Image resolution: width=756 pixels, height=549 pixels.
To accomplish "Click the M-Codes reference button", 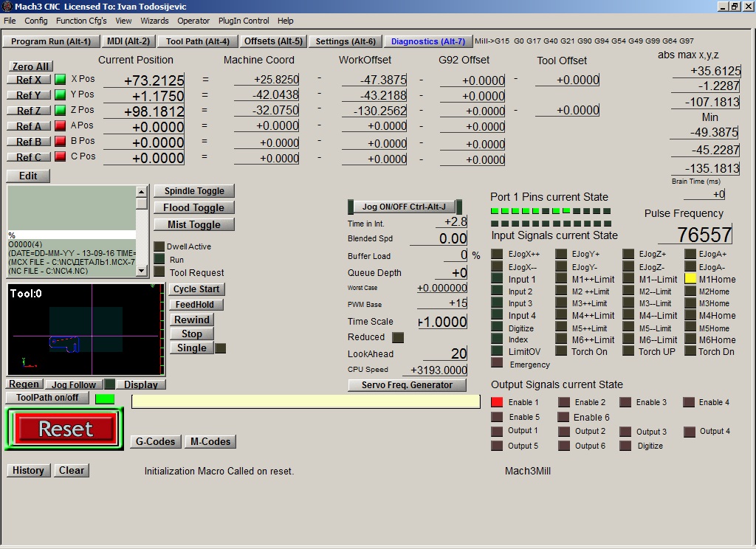I will click(210, 441).
